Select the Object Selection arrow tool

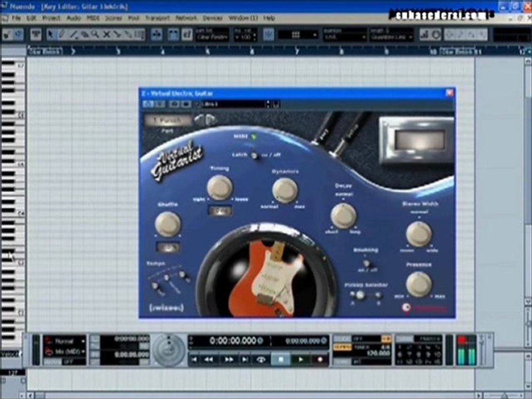tap(50, 34)
